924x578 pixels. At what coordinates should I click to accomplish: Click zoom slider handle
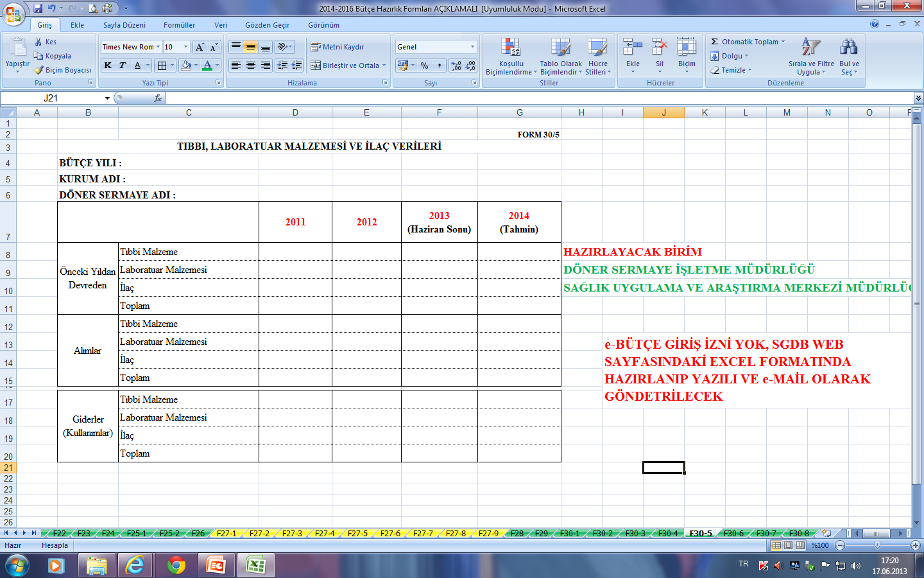point(877,545)
